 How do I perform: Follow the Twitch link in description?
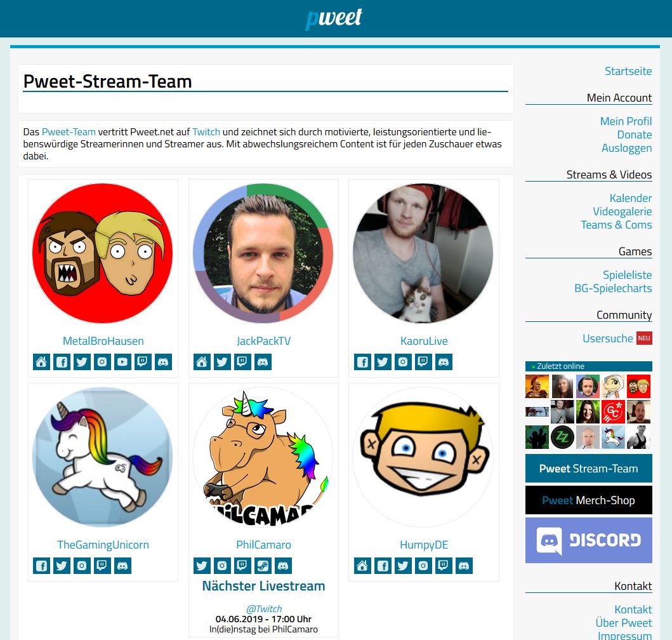[206, 131]
